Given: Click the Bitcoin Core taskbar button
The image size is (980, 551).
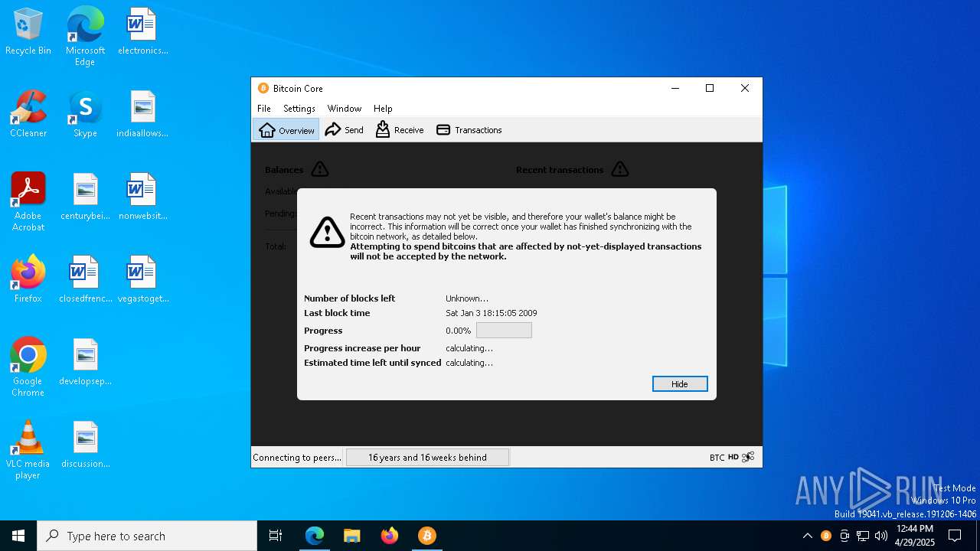Looking at the screenshot, I should click(x=426, y=536).
